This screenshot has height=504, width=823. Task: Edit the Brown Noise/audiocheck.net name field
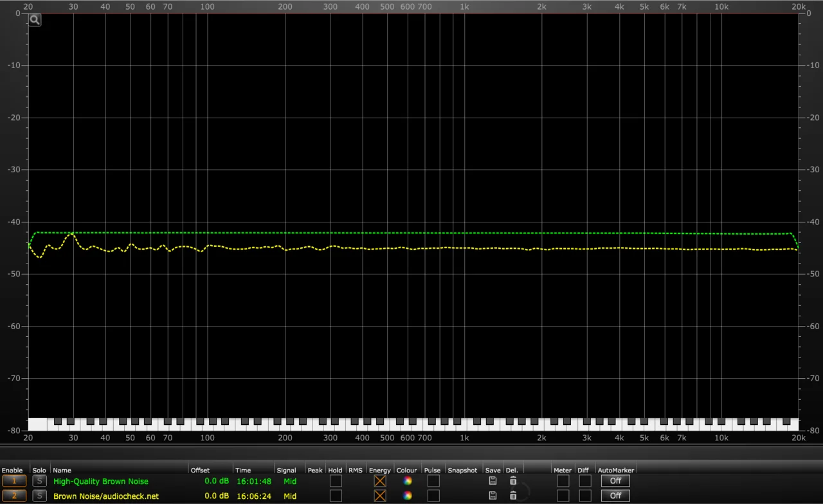[x=106, y=496]
